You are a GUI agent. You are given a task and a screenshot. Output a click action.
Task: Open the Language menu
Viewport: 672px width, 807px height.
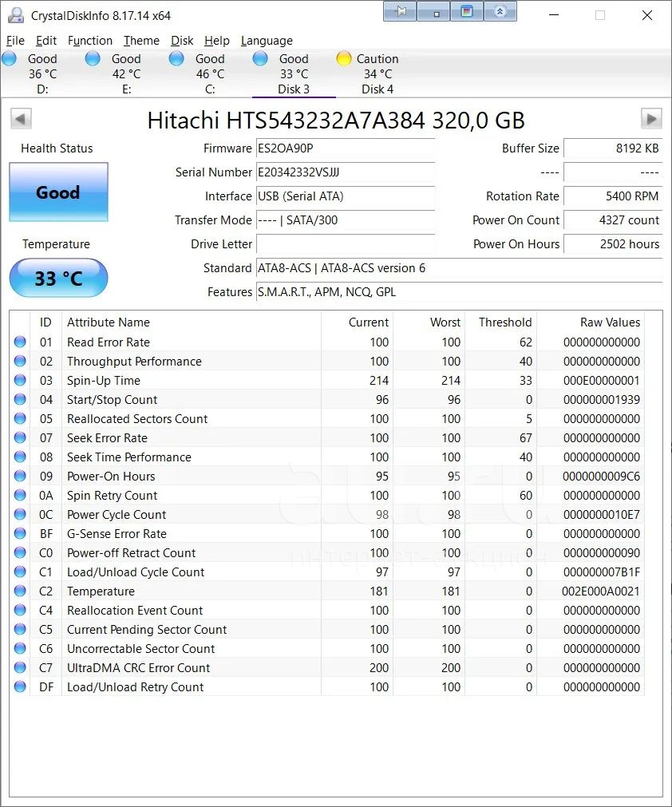[267, 41]
